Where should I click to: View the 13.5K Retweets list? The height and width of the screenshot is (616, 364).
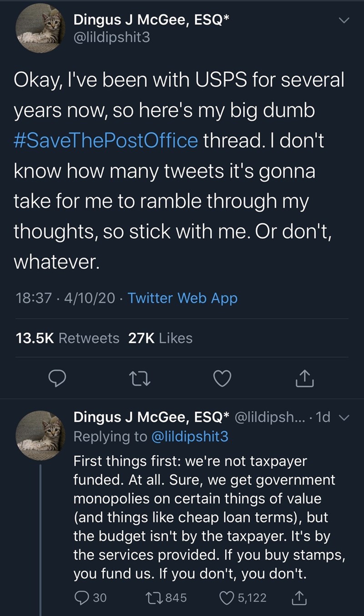(67, 338)
